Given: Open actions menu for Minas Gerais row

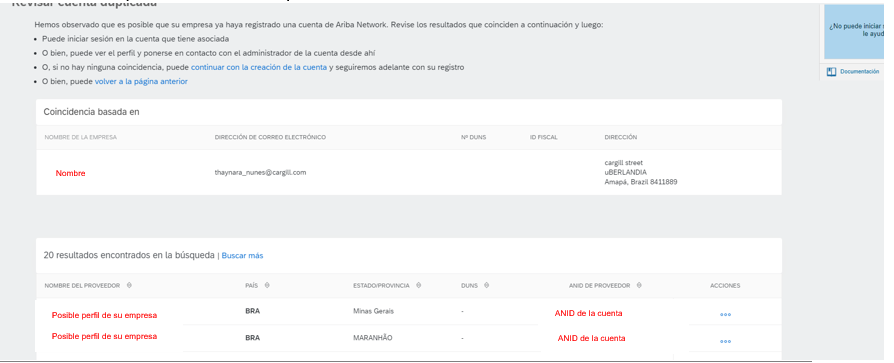Looking at the screenshot, I should (x=725, y=314).
